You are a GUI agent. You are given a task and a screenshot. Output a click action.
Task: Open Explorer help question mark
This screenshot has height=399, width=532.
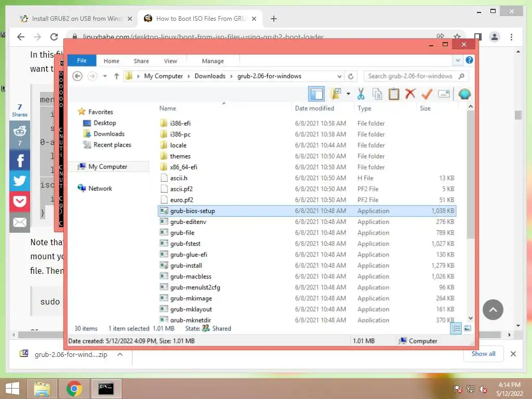click(x=469, y=60)
